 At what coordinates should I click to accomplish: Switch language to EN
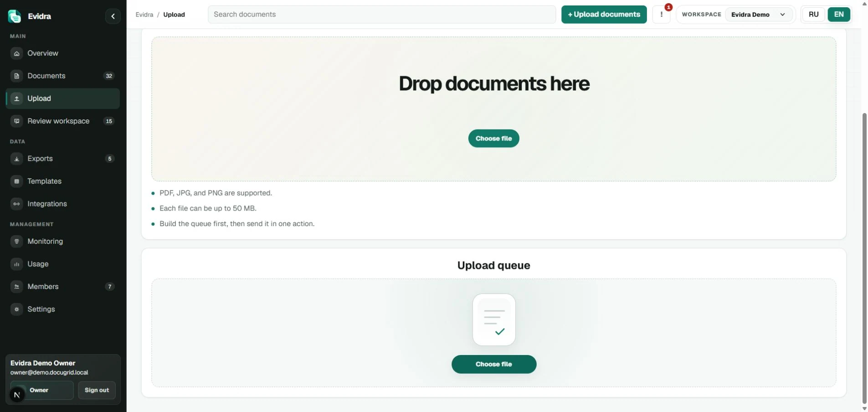pos(839,15)
